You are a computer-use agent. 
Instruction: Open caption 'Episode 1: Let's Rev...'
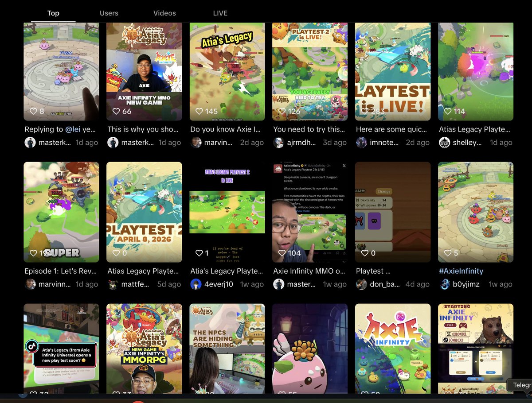pos(60,271)
